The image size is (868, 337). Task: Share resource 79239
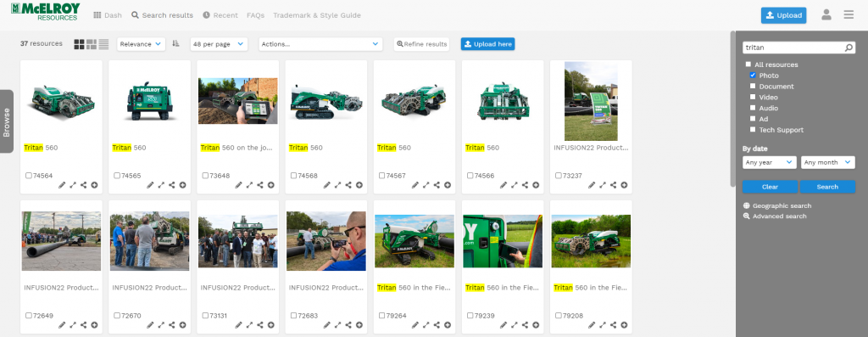point(525,325)
